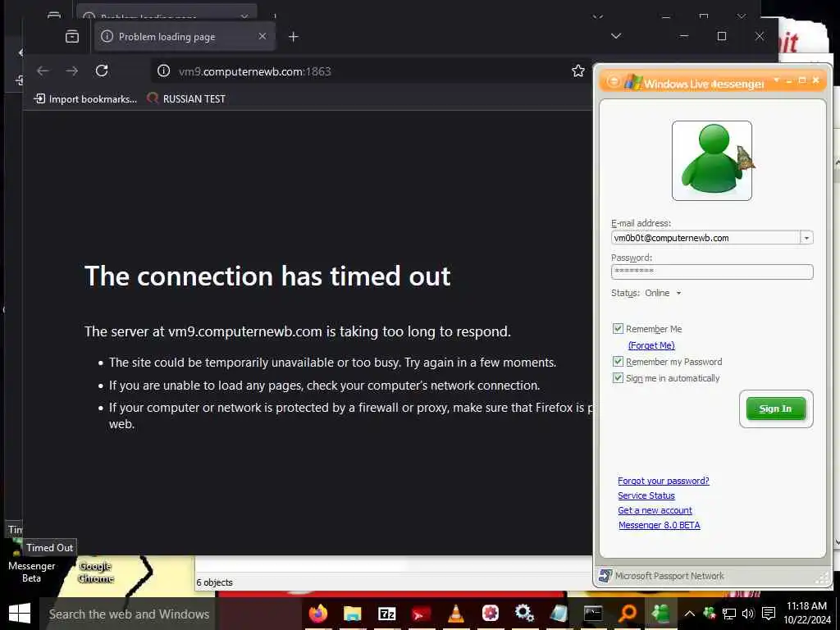Open Google Chrome desktop shortcut
Screen dimensions: 840x630
pos(96,572)
